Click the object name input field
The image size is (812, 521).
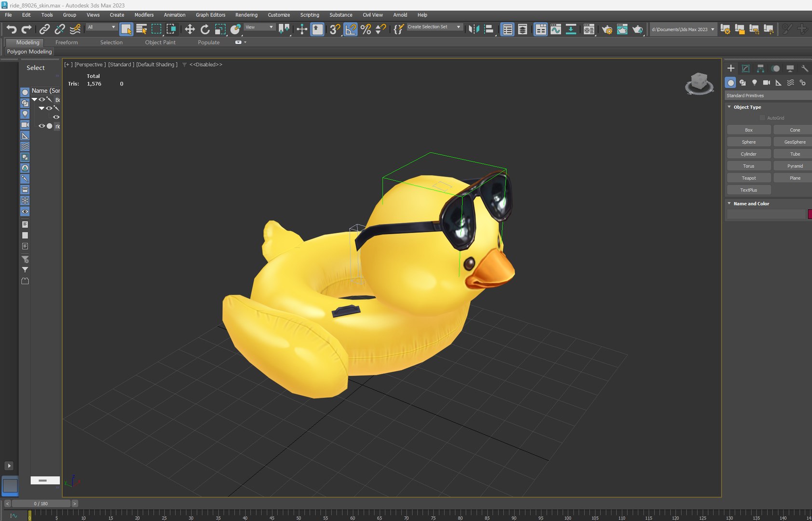point(766,214)
